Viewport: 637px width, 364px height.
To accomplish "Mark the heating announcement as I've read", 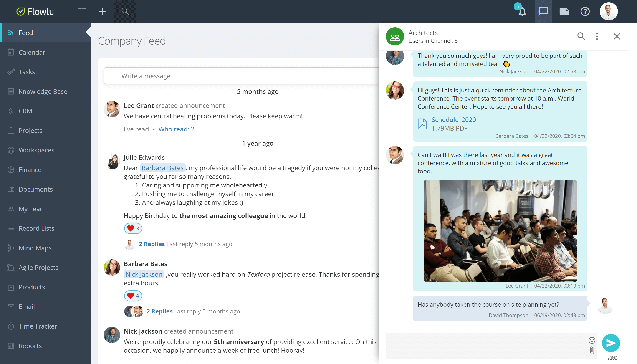I will (x=136, y=129).
